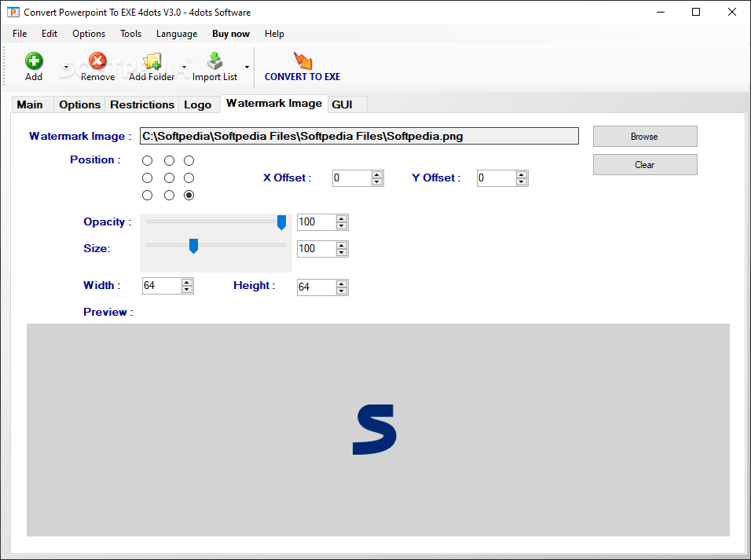Image resolution: width=751 pixels, height=560 pixels.
Task: Open the Edit menu
Action: pyautogui.click(x=49, y=34)
